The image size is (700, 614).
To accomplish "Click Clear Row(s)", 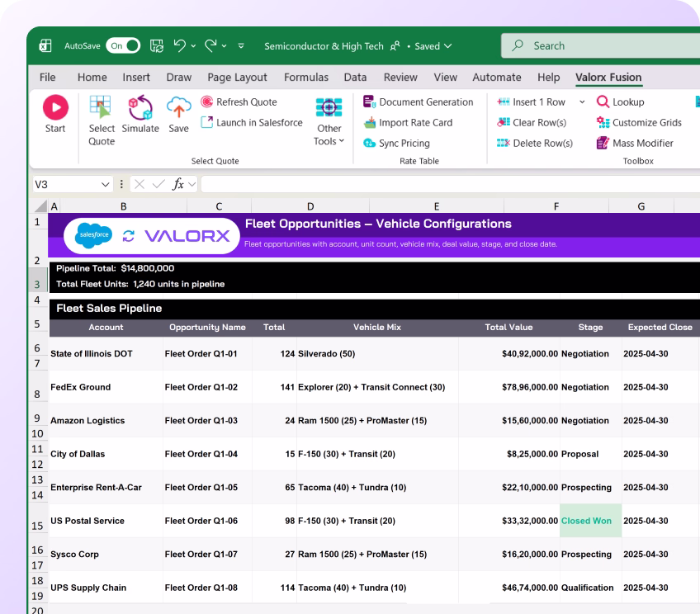I will point(532,122).
